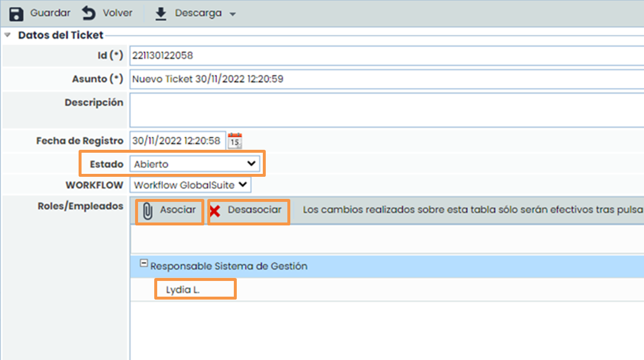Screen dimensions: 644x360
Task: Open calendar picker beside Fecha de Registro
Action: [x=235, y=141]
